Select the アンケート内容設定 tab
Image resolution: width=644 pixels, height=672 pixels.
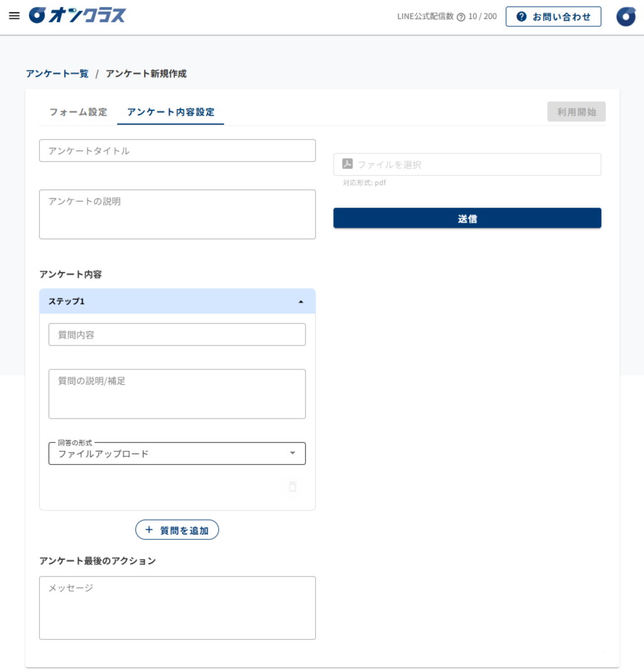[170, 112]
